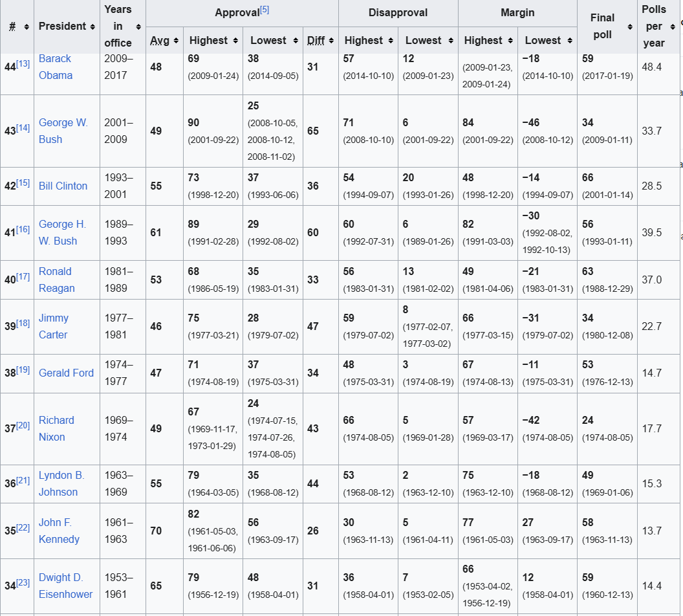Image resolution: width=683 pixels, height=616 pixels.
Task: Select Kennedy's lowest margin value 27
Action: [x=528, y=522]
